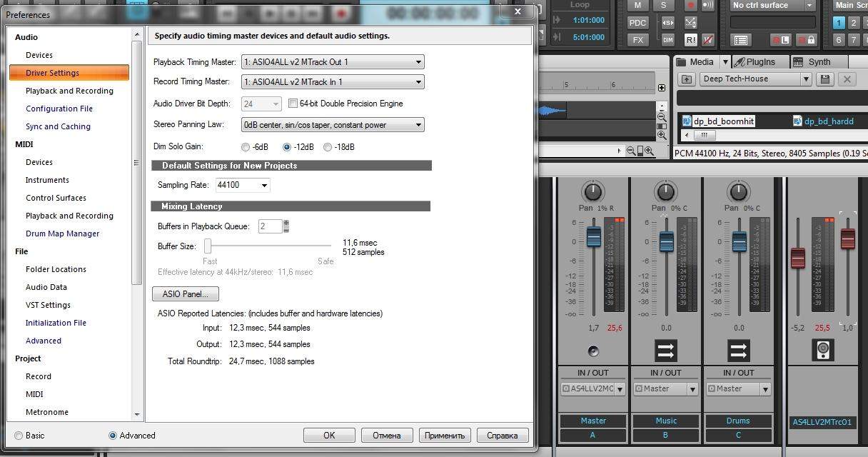This screenshot has height=457, width=868.
Task: Select the dp_bd_boomhit sample file
Action: coord(717,121)
